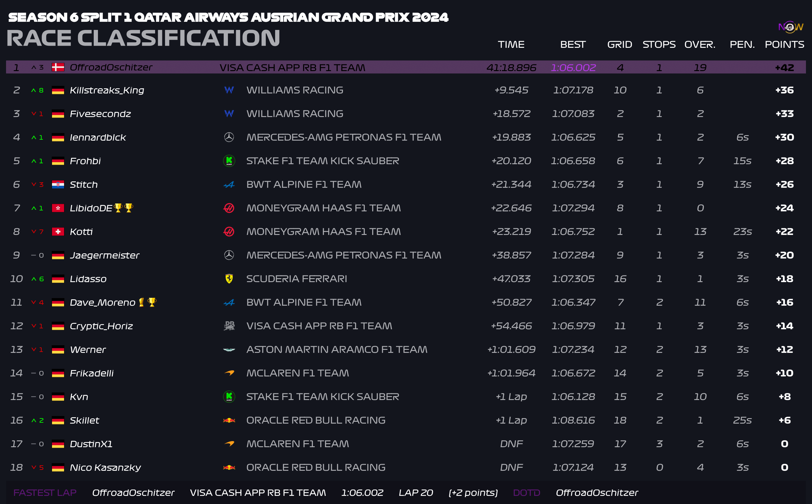Click Werner's race gap +1:01.609
This screenshot has height=504, width=812.
(511, 349)
